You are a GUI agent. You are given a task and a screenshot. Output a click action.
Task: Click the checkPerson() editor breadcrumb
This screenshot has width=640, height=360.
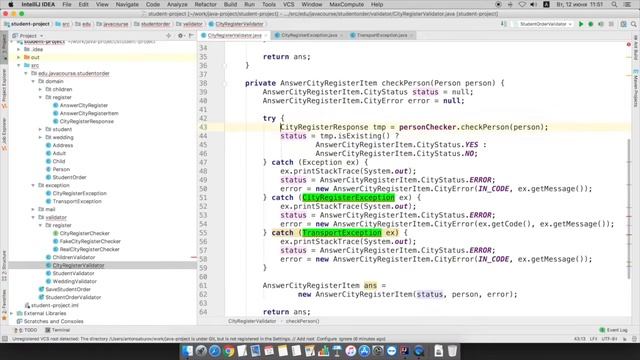point(302,321)
